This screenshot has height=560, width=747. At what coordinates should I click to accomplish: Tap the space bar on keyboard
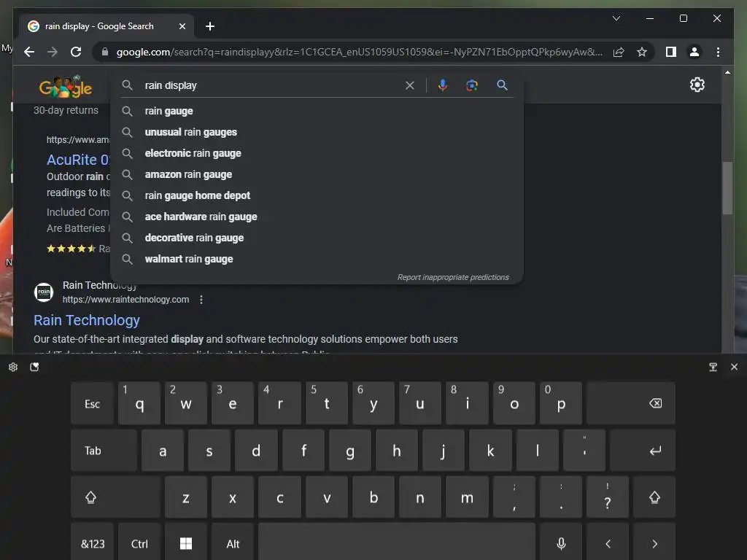[x=396, y=543]
